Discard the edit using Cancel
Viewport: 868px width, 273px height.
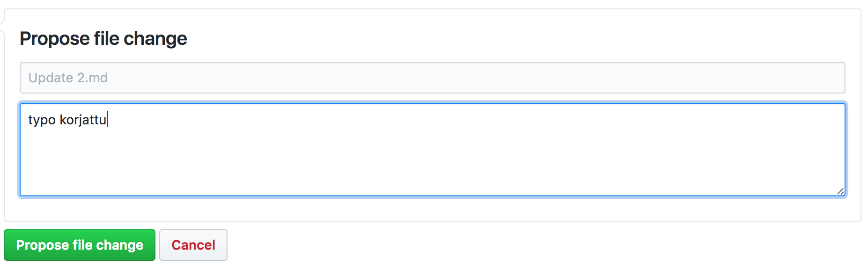click(x=193, y=245)
